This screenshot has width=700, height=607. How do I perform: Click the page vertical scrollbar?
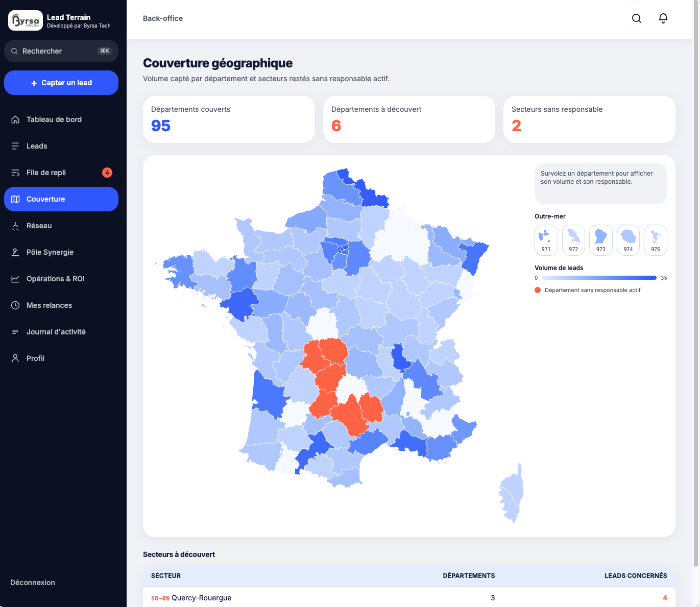click(x=695, y=283)
